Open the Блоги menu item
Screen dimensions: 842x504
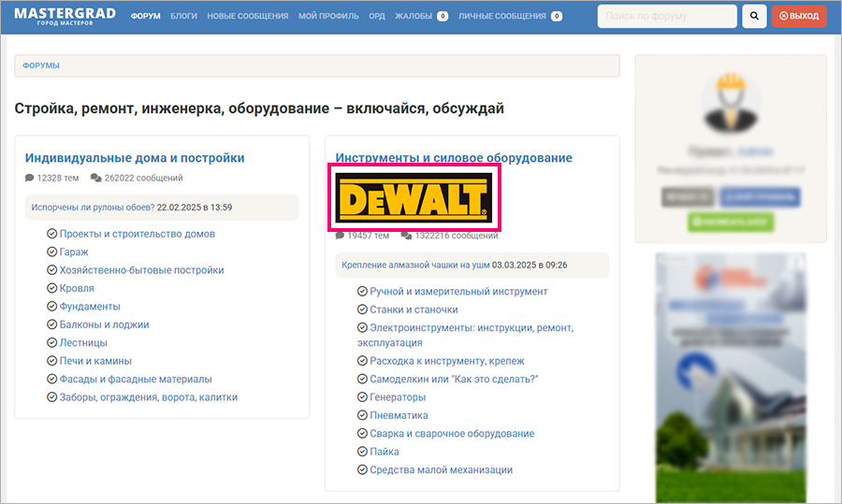click(183, 16)
